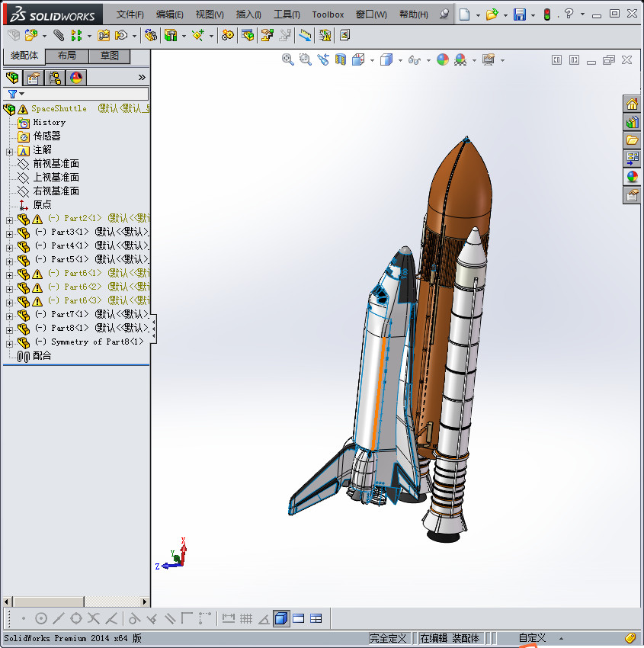The width and height of the screenshot is (644, 648).
Task: Click the New Motion Study icon
Action: [x=227, y=36]
